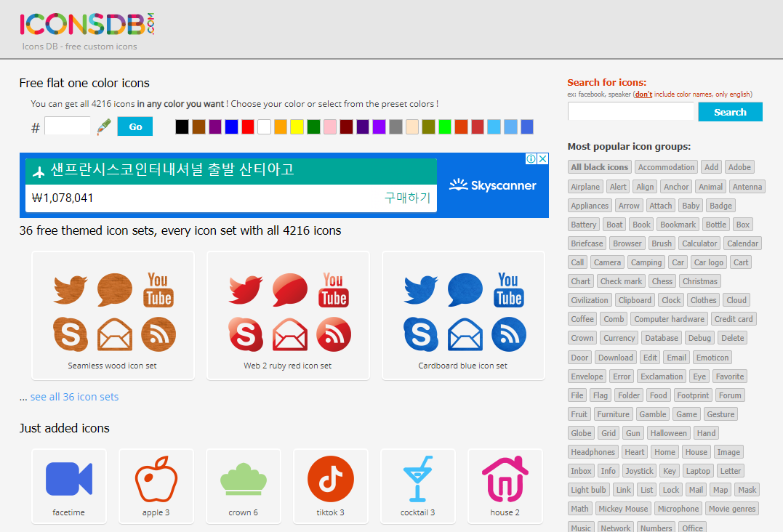Select the red color swatch
783x532 pixels.
click(248, 126)
